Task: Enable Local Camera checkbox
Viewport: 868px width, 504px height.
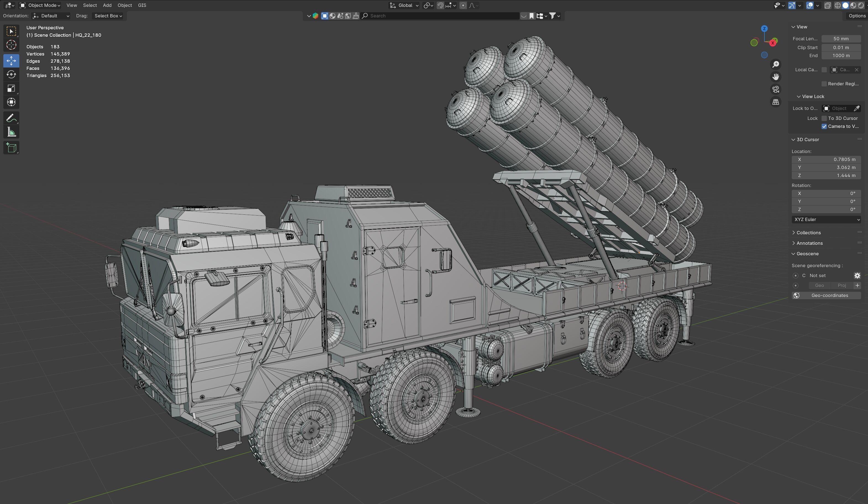Action: coord(824,70)
